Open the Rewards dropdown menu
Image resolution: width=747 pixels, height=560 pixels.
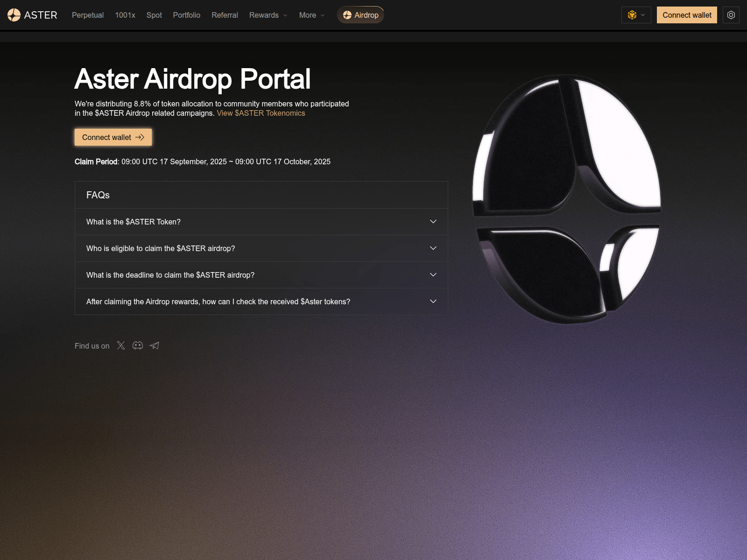[268, 15]
